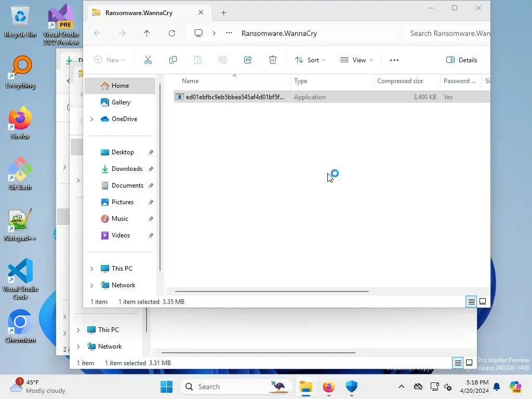Switch to details view in back window
The image size is (532, 399).
pos(458,363)
